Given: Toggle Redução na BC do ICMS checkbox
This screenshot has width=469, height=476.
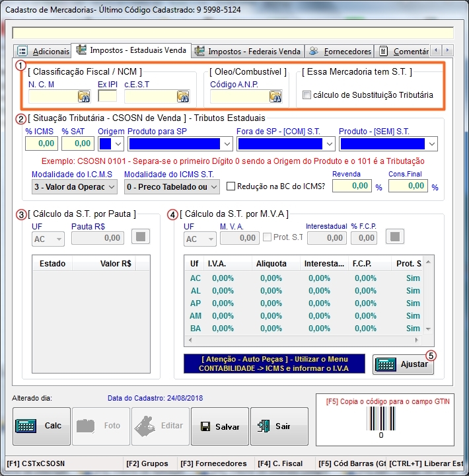Looking at the screenshot, I should 231,186.
